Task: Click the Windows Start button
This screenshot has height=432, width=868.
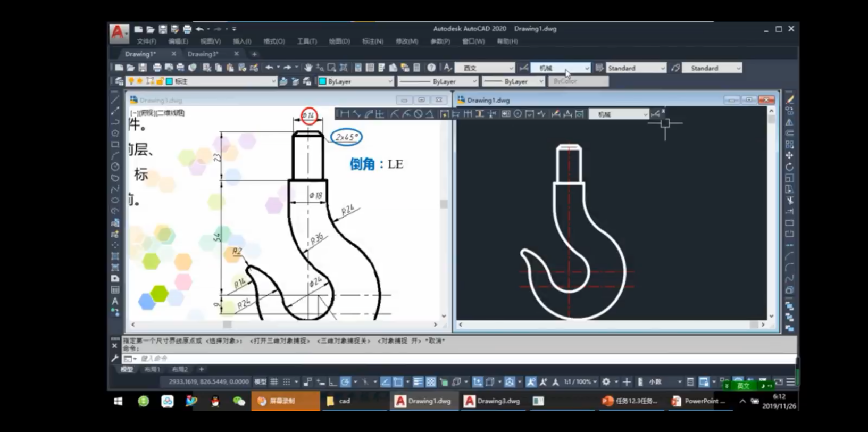Action: (x=118, y=401)
